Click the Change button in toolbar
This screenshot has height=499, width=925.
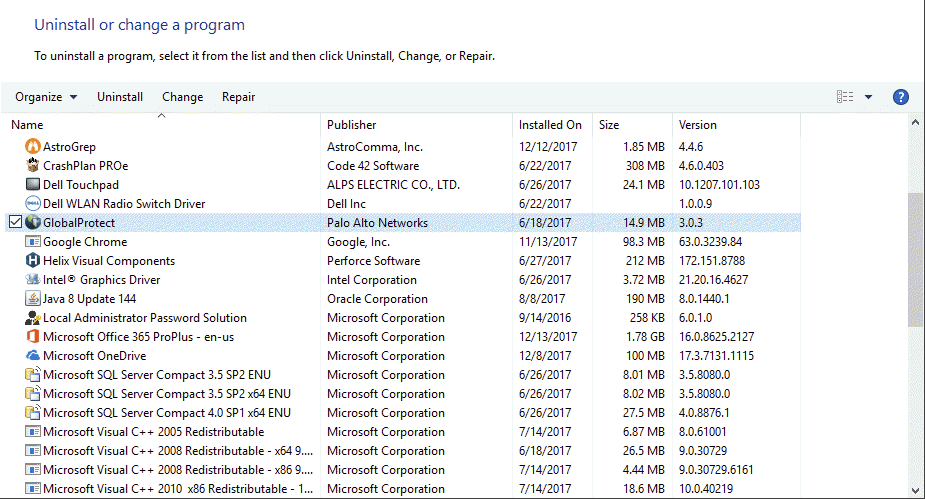(182, 97)
